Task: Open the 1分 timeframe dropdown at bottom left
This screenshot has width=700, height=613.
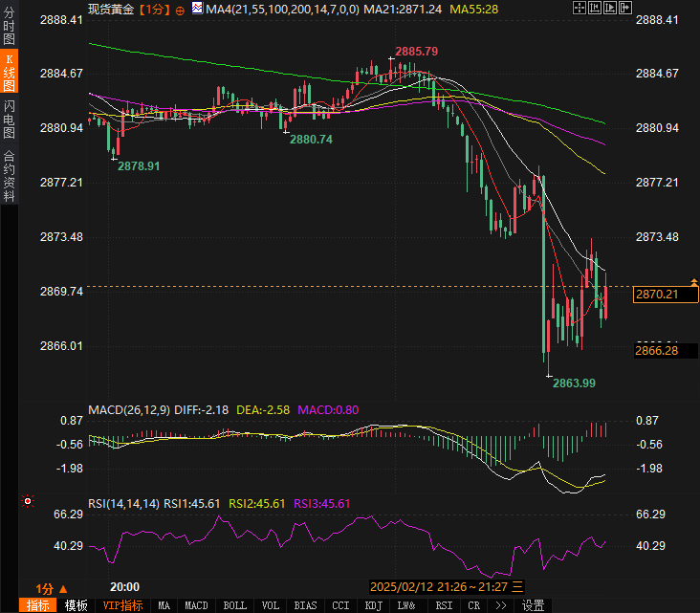Action: pos(52,589)
